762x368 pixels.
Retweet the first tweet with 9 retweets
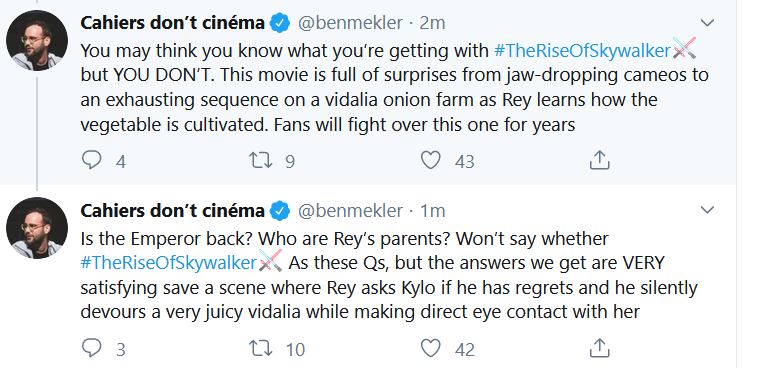[x=260, y=160]
